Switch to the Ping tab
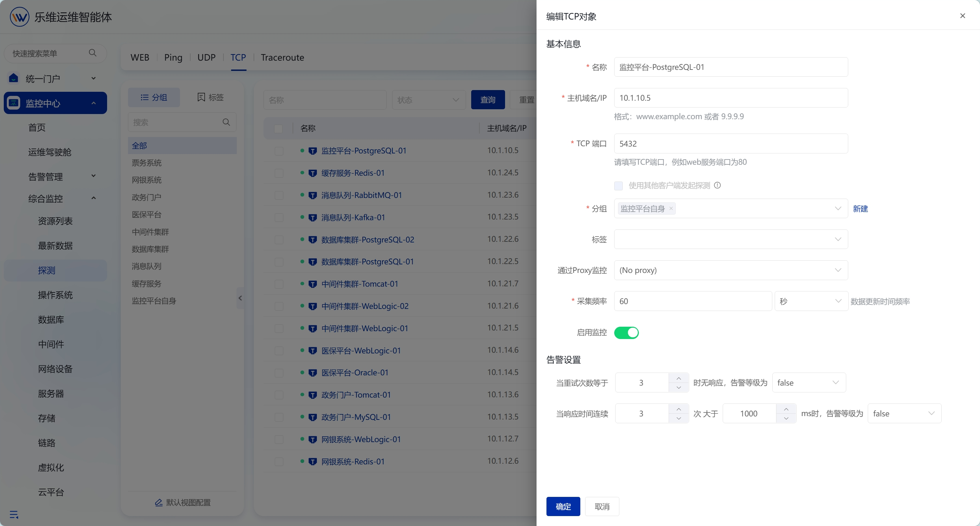 173,58
